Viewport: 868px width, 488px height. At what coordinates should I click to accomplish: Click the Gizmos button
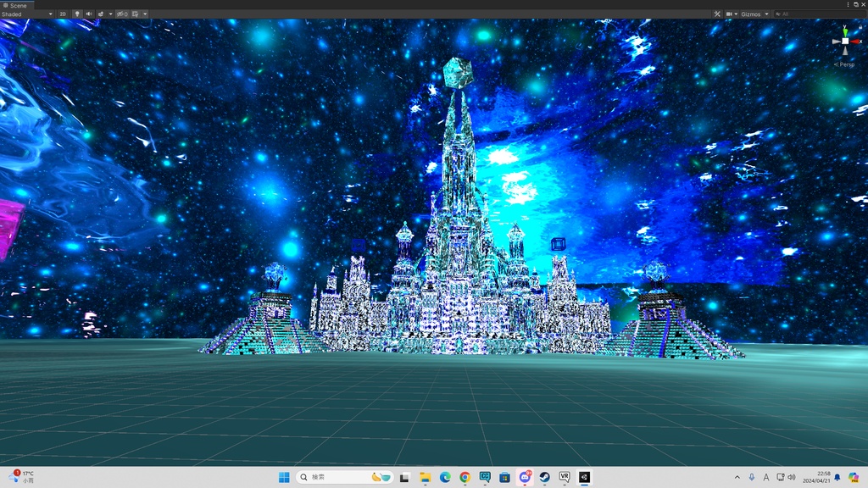tap(751, 14)
